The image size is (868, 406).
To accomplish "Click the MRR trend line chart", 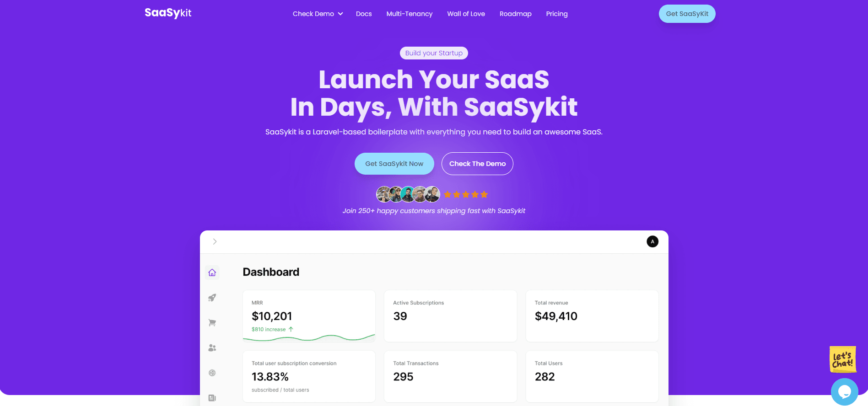I will coord(309,338).
